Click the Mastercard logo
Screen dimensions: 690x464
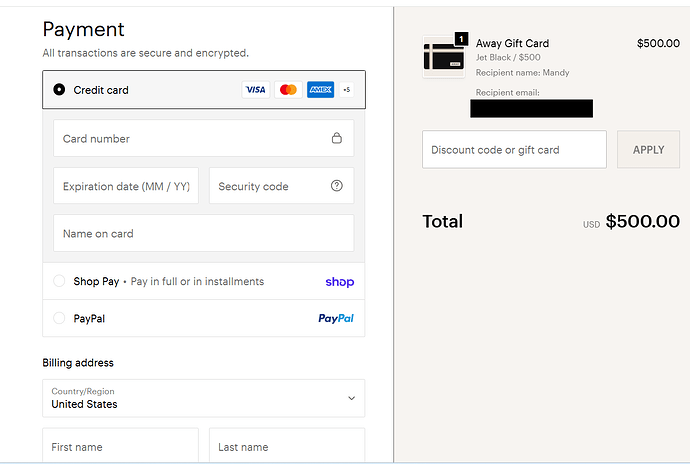[x=288, y=90]
